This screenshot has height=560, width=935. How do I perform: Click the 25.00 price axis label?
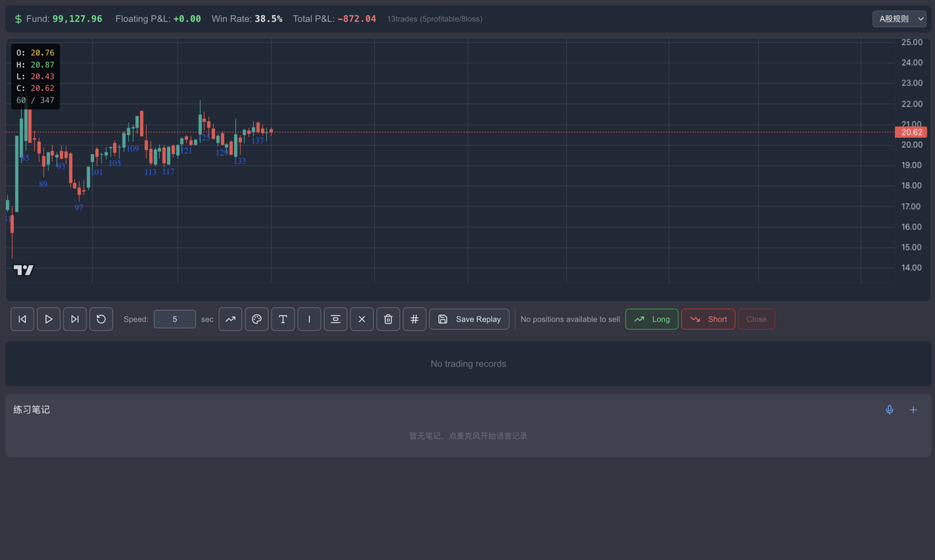(x=912, y=42)
